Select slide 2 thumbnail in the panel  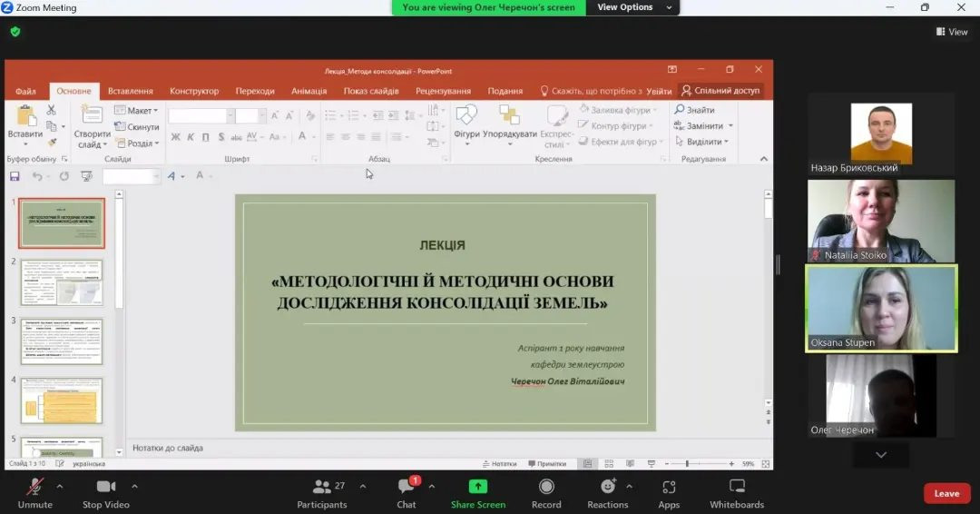coord(62,282)
